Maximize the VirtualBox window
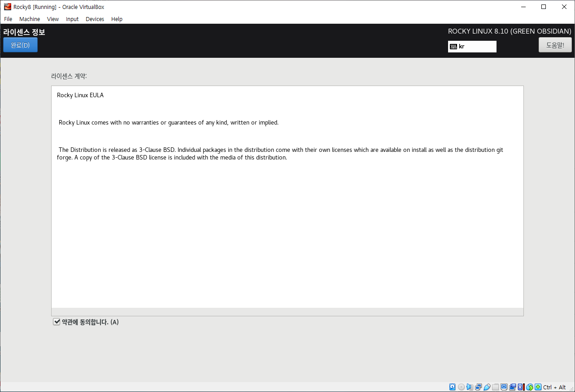 pyautogui.click(x=544, y=7)
